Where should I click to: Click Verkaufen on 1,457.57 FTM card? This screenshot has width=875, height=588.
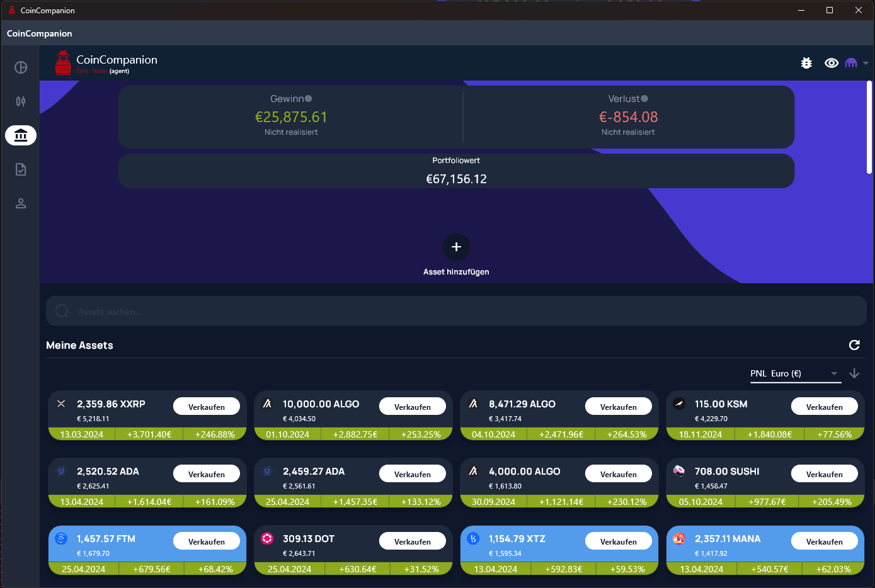pyautogui.click(x=207, y=541)
